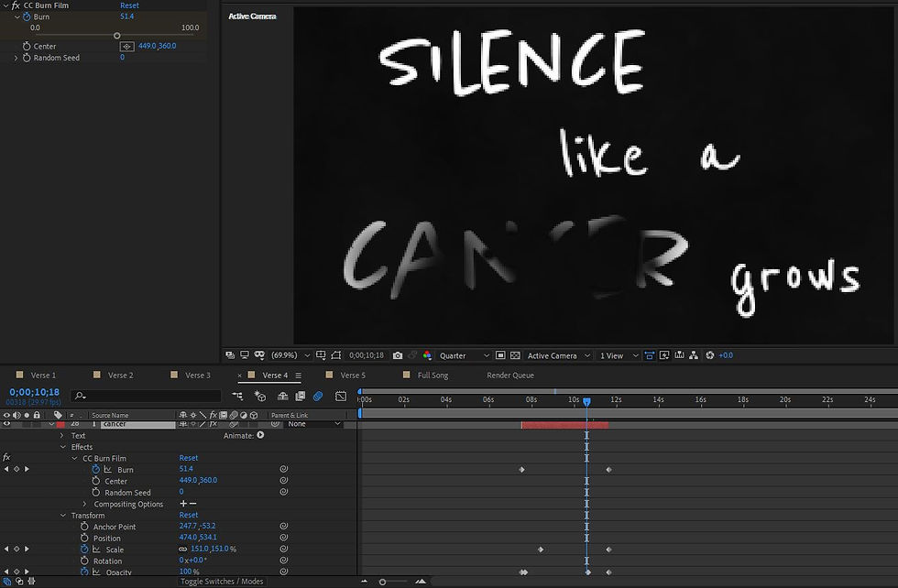Open the viewer magnification (69.9%) dropdown
The height and width of the screenshot is (588, 898).
(x=290, y=355)
